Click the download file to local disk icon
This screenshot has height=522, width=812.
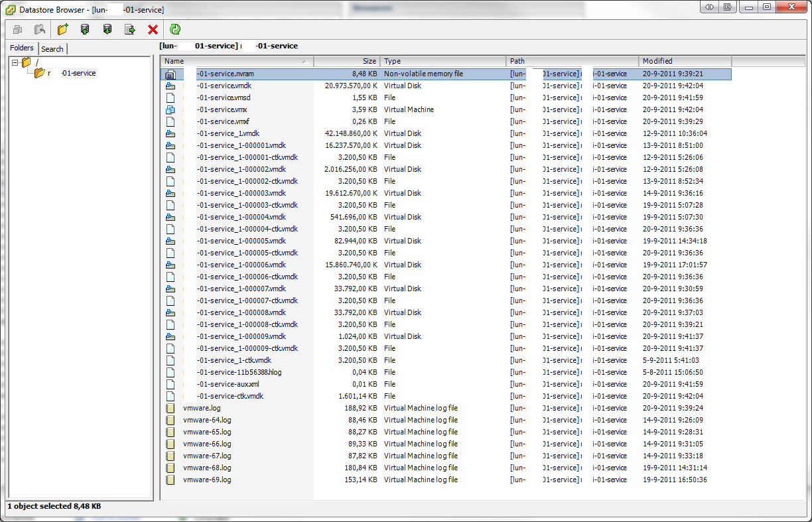click(107, 29)
